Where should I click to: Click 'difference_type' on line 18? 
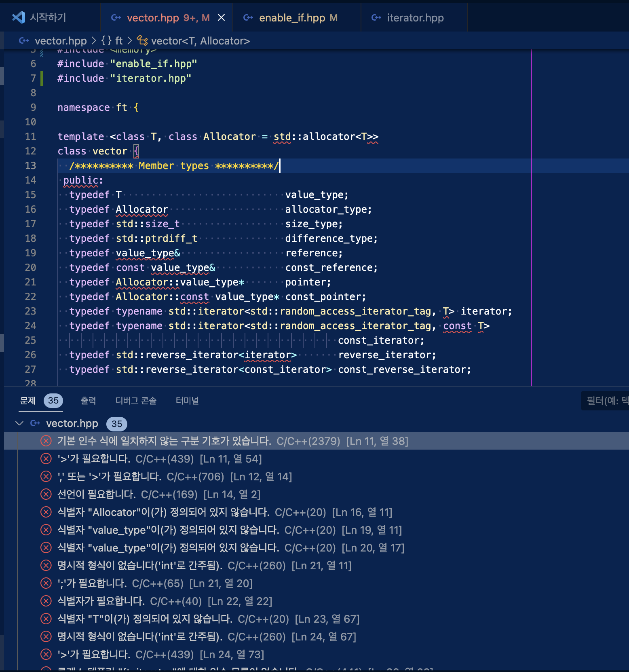pos(329,239)
